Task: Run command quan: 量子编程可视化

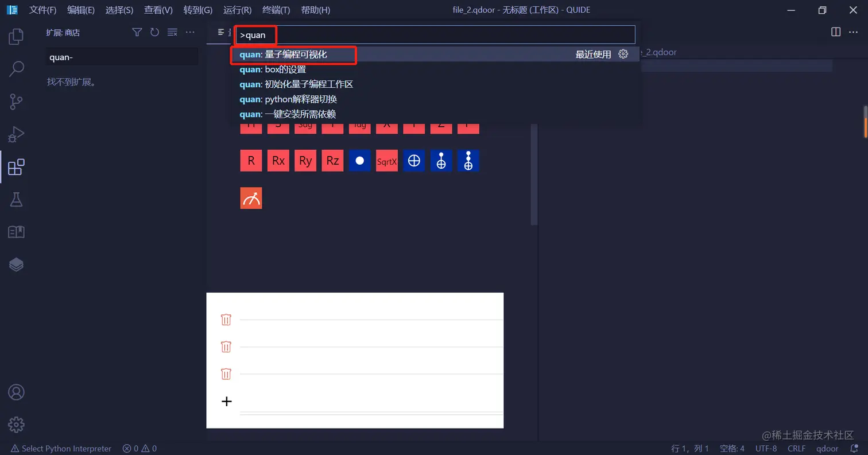Action: (x=435, y=55)
